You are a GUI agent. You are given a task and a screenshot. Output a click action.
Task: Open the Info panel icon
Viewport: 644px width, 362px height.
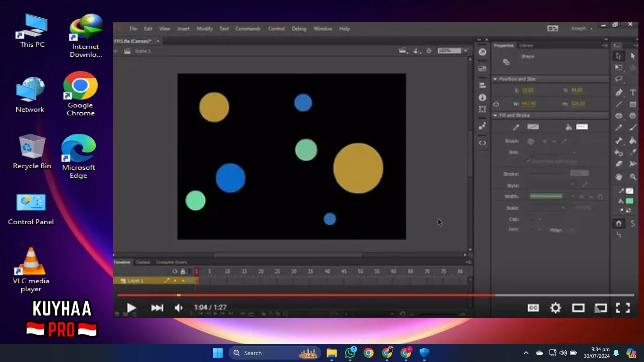coord(482,97)
